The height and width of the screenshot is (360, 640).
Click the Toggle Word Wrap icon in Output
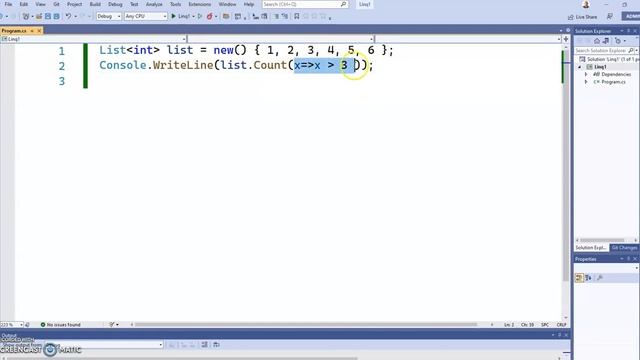pos(216,345)
